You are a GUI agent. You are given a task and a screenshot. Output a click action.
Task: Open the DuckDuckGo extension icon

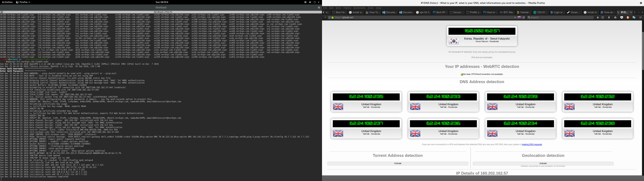click(x=628, y=17)
